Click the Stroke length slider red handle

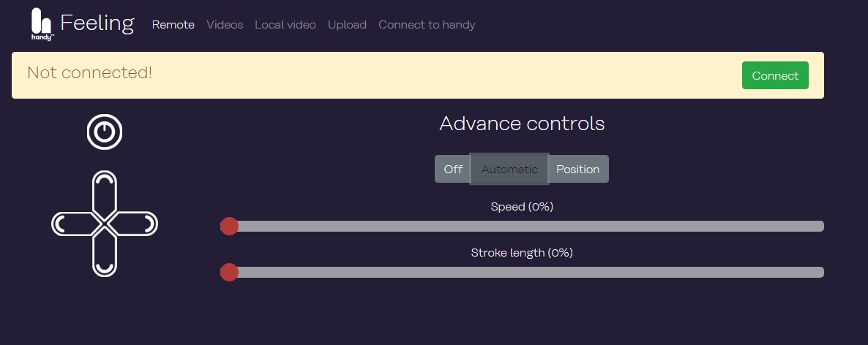pyautogui.click(x=229, y=272)
